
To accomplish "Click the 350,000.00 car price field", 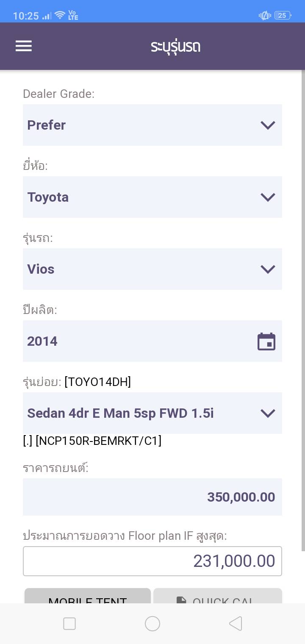I will (x=152, y=497).
